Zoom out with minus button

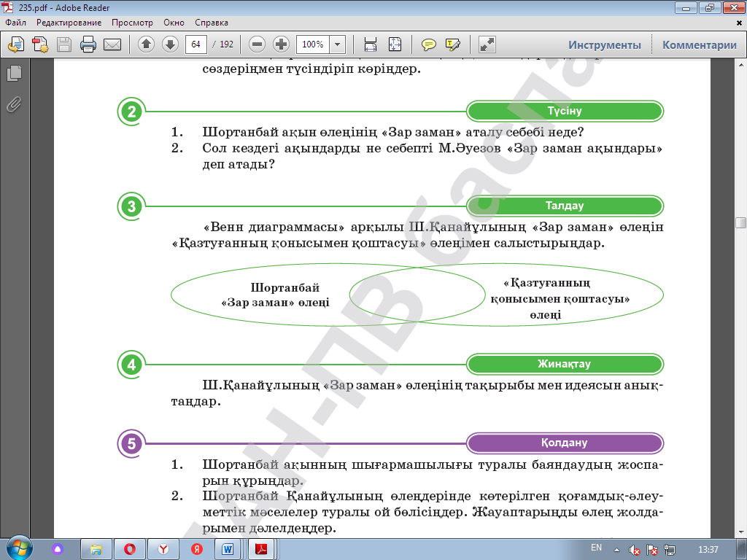(257, 44)
